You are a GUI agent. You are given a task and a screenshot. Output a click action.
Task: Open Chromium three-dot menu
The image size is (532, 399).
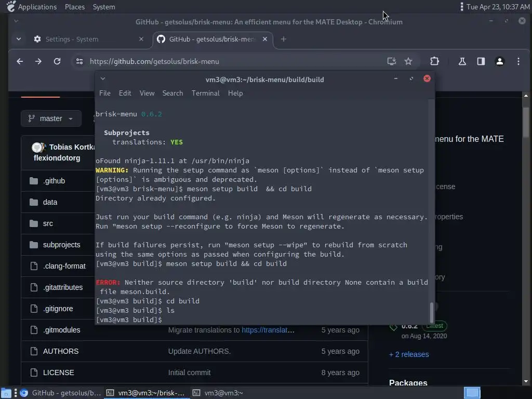[x=518, y=61]
